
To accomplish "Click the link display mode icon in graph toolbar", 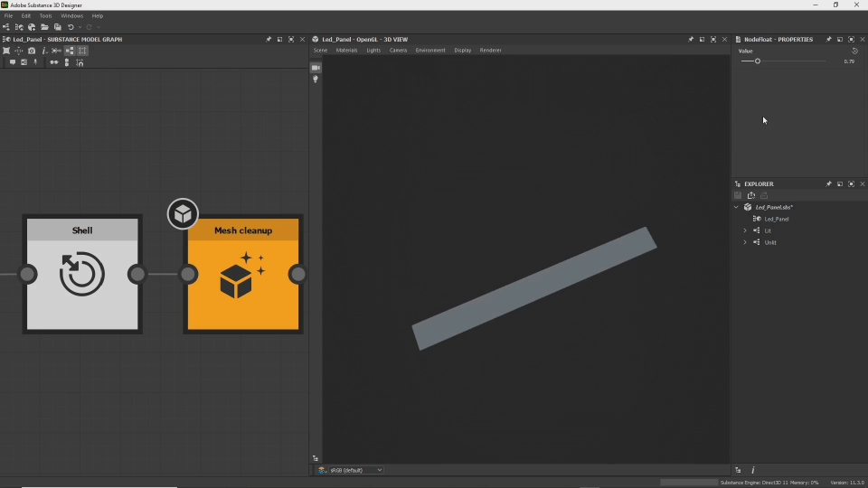I will point(56,51).
